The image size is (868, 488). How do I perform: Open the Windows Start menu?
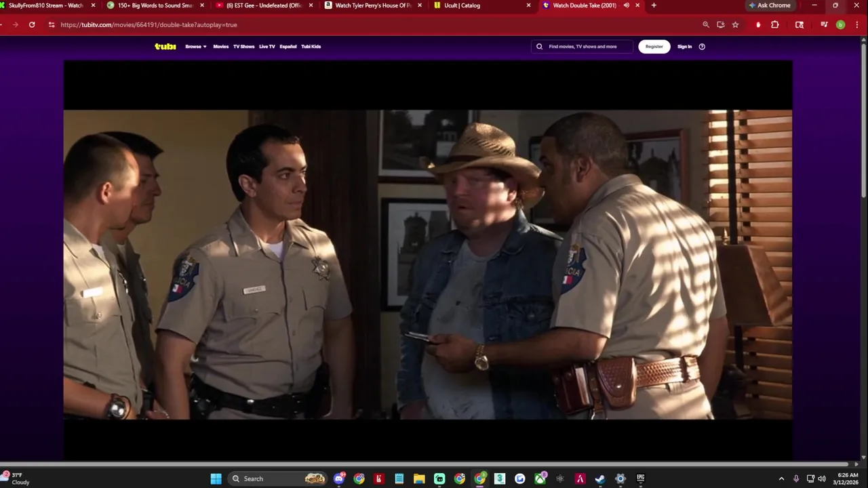216,479
